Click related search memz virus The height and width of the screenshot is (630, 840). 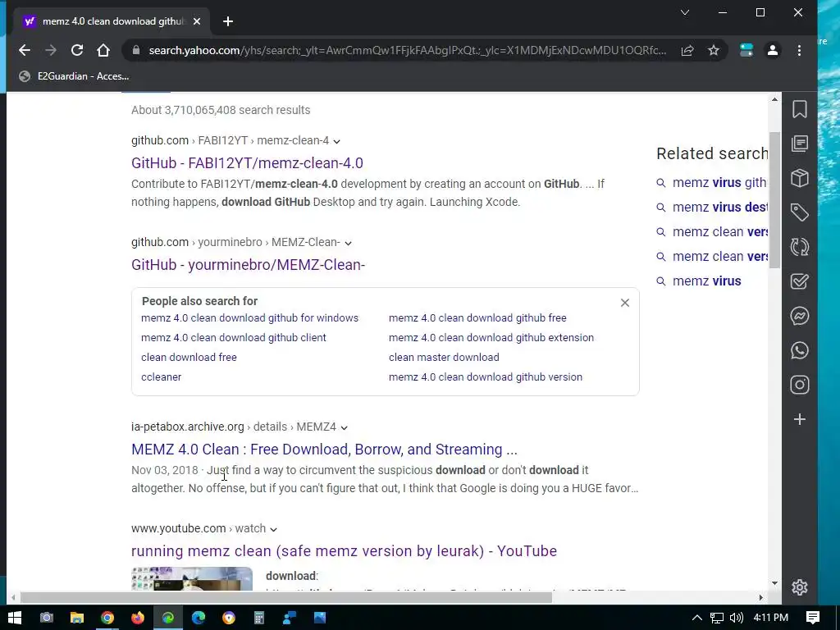click(x=706, y=281)
